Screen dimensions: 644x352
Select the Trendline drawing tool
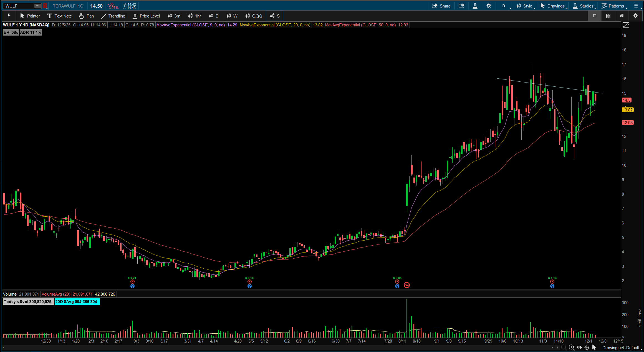(x=113, y=16)
